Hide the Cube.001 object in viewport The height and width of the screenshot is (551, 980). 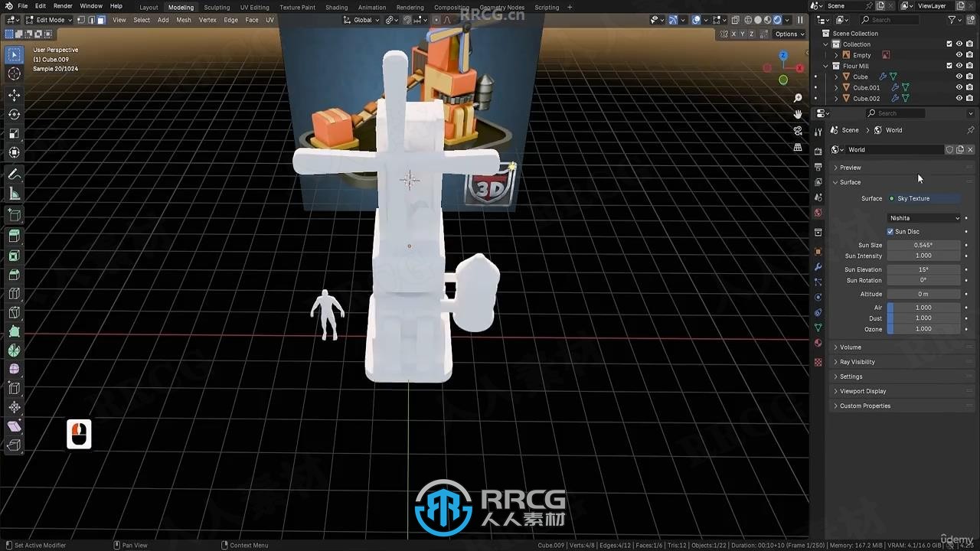pos(959,87)
